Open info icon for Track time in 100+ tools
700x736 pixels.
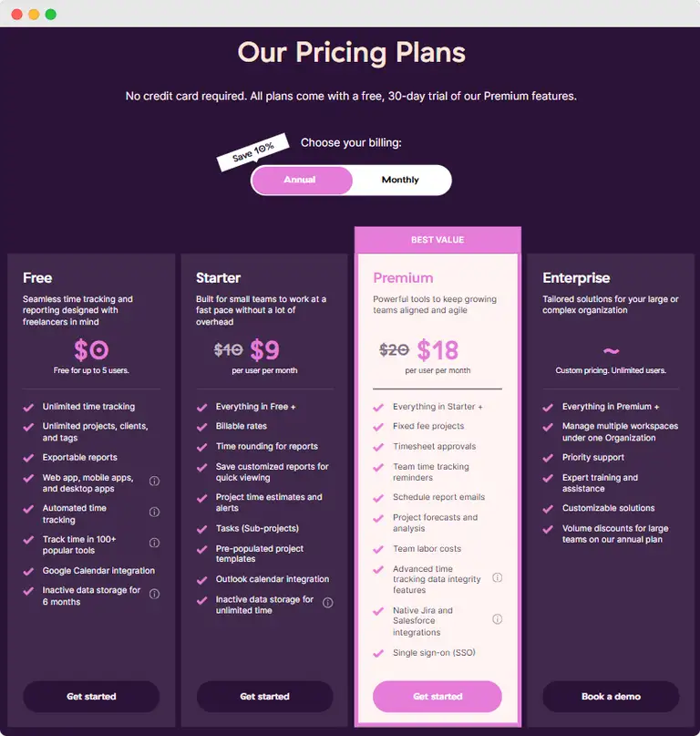click(155, 544)
